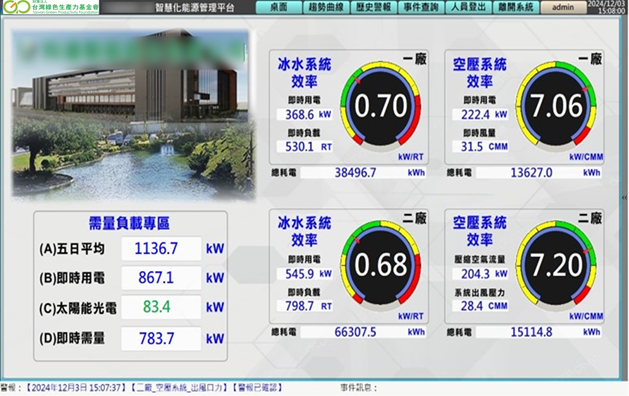Click the alarm message in the status bar
The height and width of the screenshot is (396, 629).
[142, 388]
